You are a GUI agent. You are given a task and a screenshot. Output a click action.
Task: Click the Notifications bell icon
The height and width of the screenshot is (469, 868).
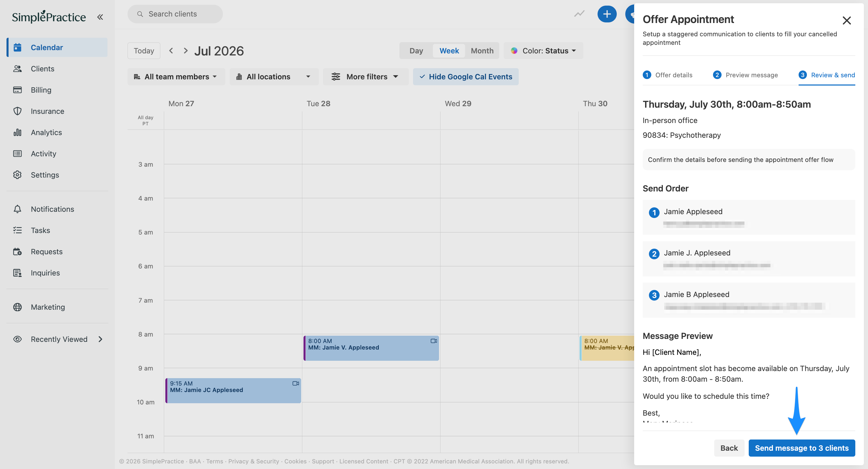17,209
